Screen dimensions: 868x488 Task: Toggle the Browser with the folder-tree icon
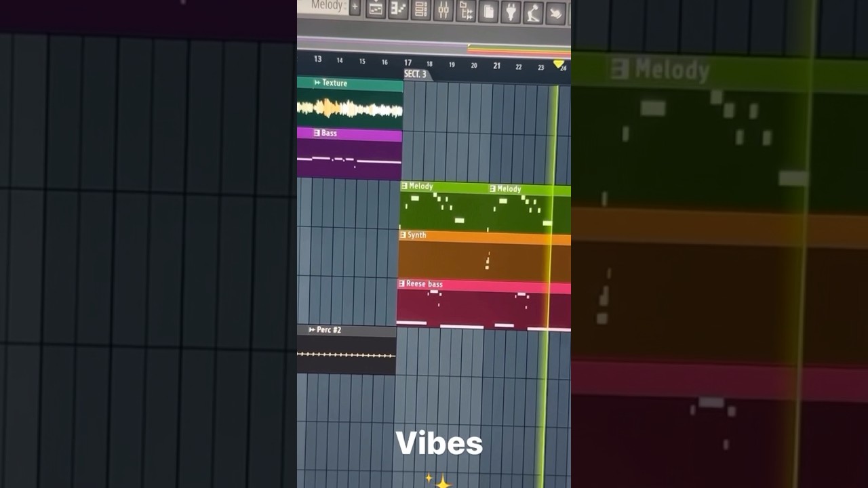pos(466,11)
